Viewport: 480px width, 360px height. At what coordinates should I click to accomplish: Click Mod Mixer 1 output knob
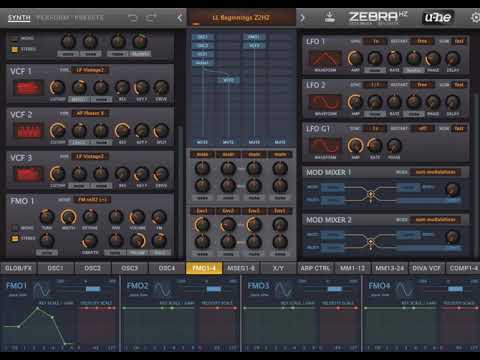click(452, 189)
